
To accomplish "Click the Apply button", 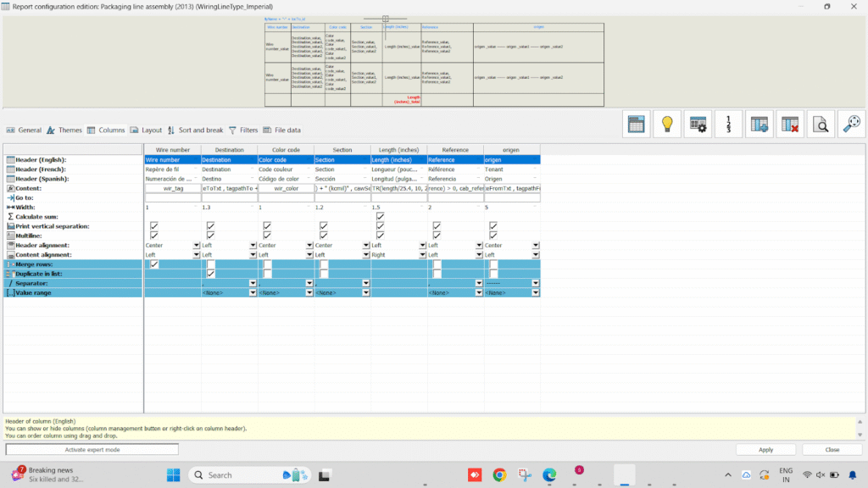I will click(x=765, y=450).
